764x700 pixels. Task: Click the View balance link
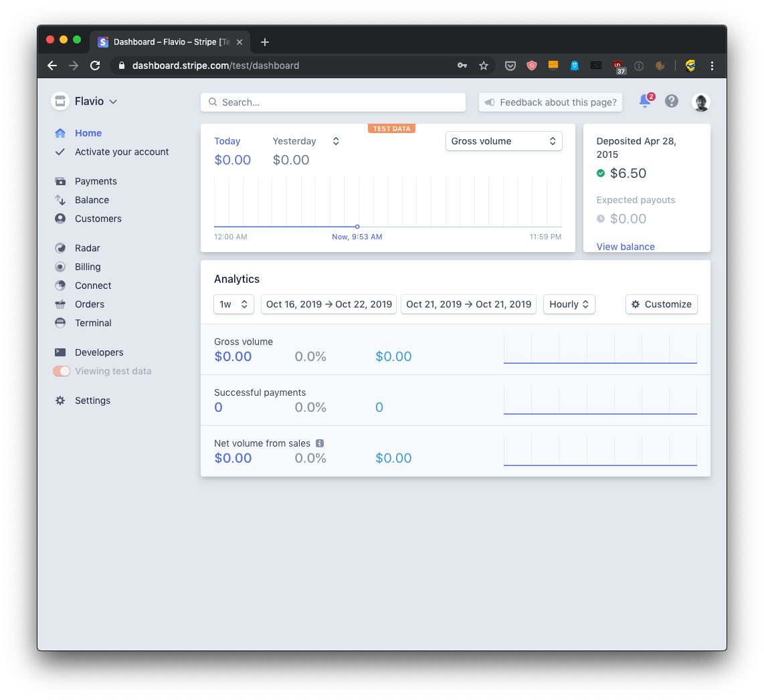click(626, 247)
